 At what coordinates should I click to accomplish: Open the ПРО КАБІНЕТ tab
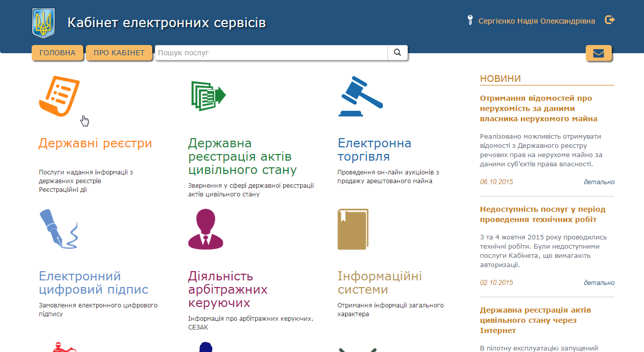point(119,53)
